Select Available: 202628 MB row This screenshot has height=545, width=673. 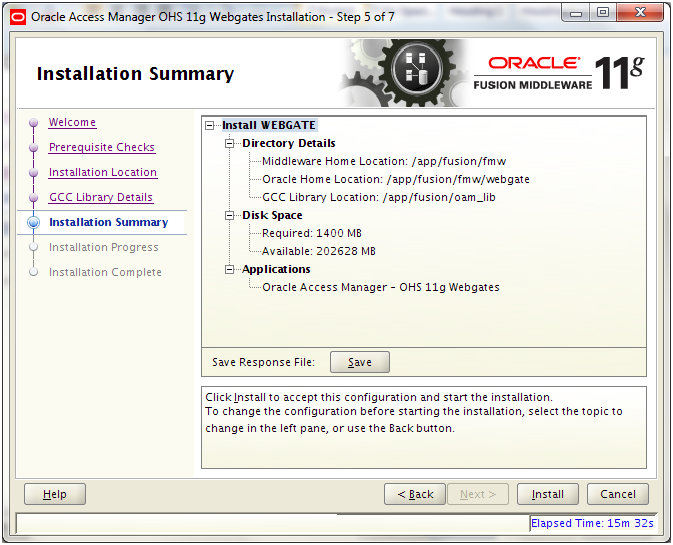coord(318,251)
